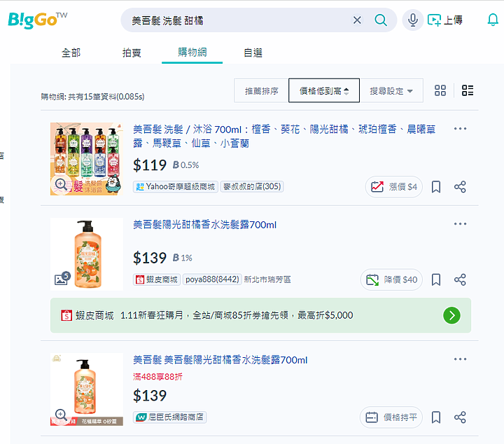
Task: Click 0.5% BigGo cashback label
Action: coord(185,165)
